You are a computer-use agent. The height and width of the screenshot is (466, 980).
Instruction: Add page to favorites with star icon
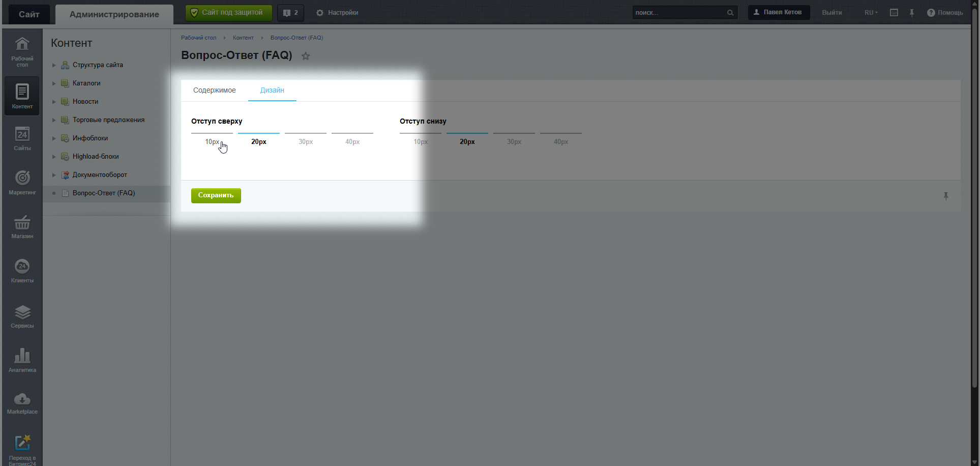point(306,56)
